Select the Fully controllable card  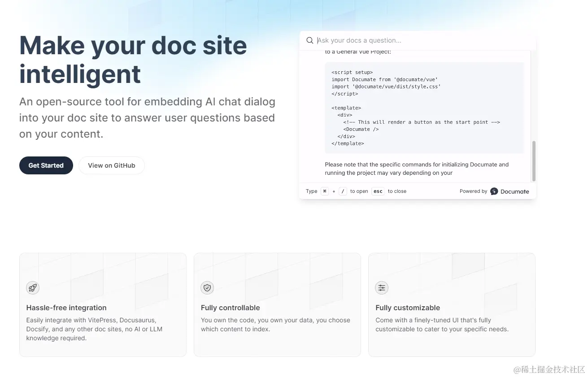click(x=277, y=305)
